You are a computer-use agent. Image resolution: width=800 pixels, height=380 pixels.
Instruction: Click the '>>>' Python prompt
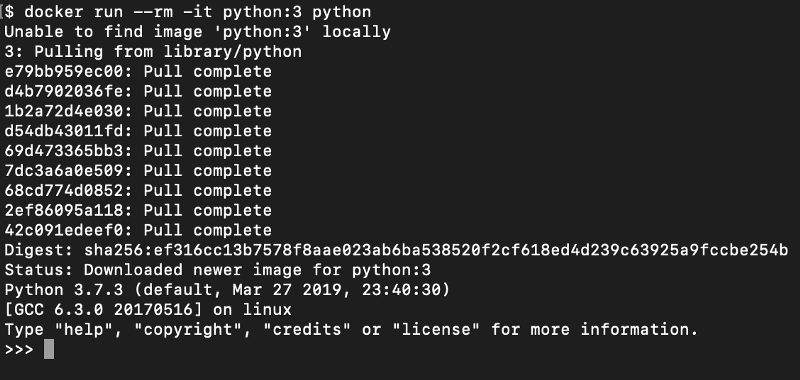(x=19, y=349)
